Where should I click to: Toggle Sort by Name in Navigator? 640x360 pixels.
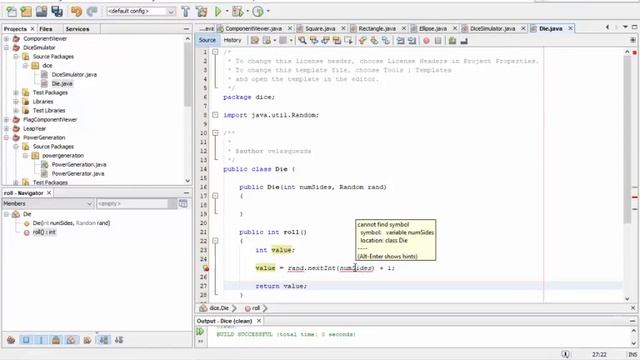pyautogui.click(x=104, y=340)
